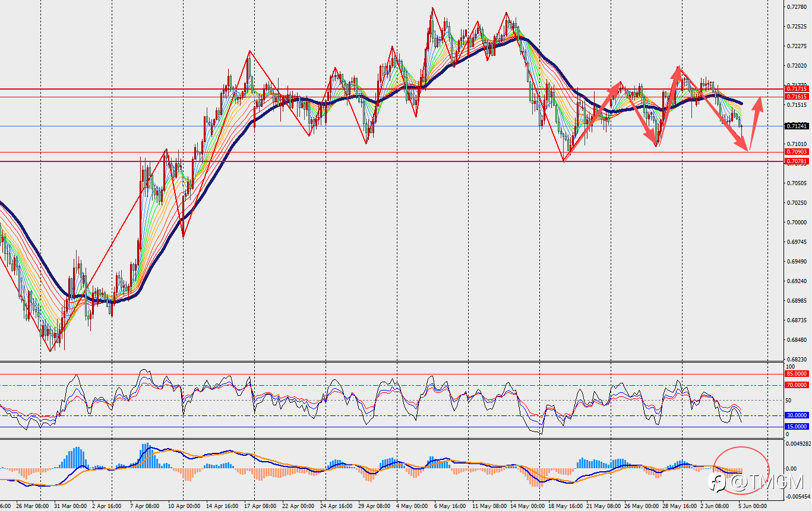
Task: Click the current price label 0.71241
Action: tap(796, 126)
